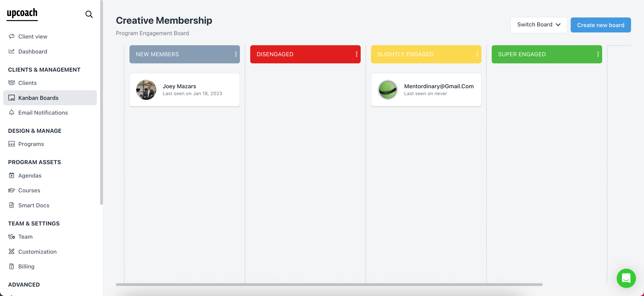Open the Disengaged column options menu
This screenshot has height=296, width=644.
[356, 54]
